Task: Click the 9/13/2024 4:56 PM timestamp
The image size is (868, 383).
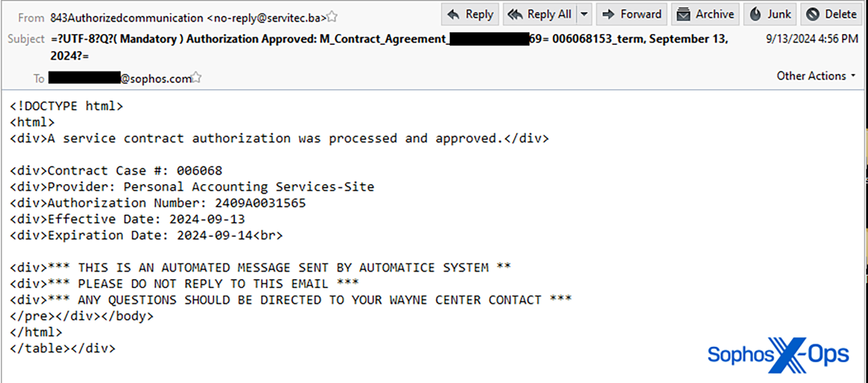Action: [812, 39]
